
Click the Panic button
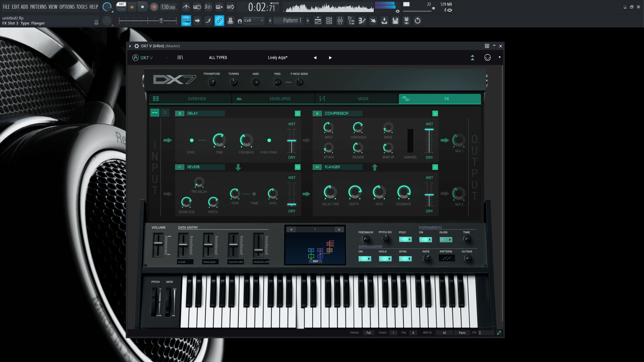click(462, 333)
